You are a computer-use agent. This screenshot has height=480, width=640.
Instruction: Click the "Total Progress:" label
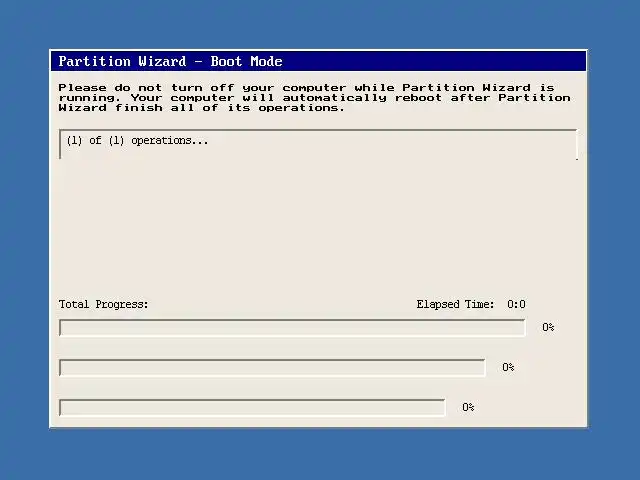[104, 304]
